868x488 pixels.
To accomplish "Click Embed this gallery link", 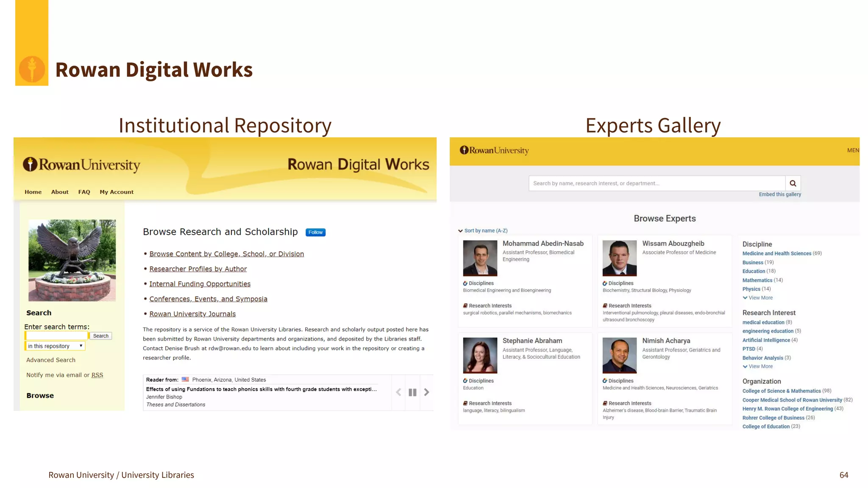I will 780,194.
